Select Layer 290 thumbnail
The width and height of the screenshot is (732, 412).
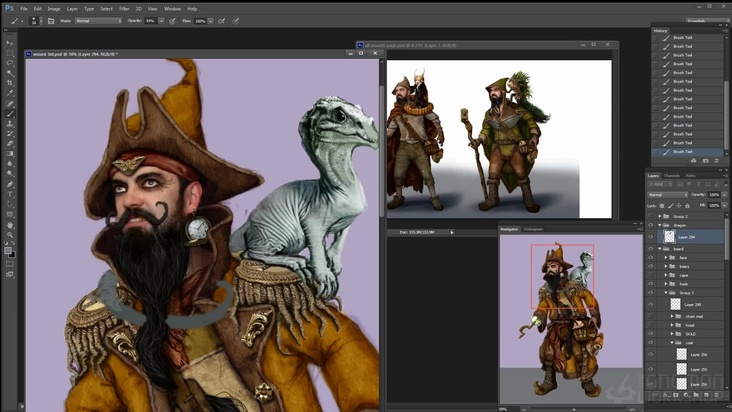click(x=676, y=305)
